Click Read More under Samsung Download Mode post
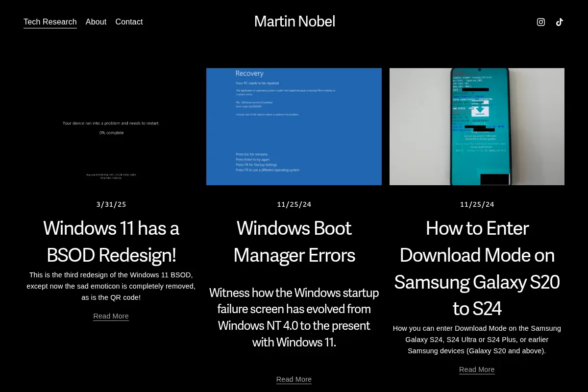 pos(477,370)
